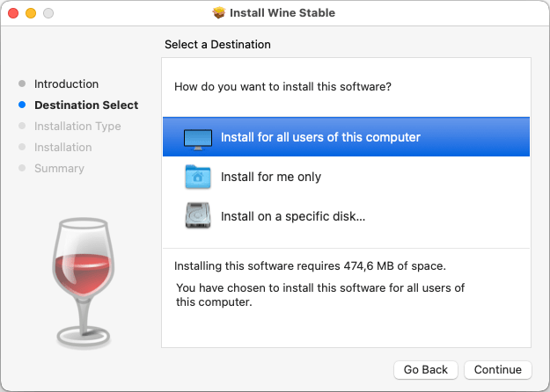Click the Installation step label
Viewport: 550px width, 392px height.
[63, 147]
